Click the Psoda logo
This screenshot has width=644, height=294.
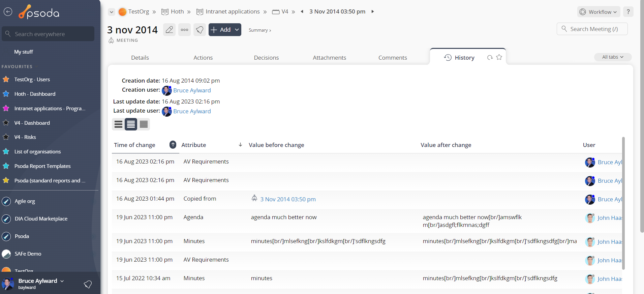[39, 12]
